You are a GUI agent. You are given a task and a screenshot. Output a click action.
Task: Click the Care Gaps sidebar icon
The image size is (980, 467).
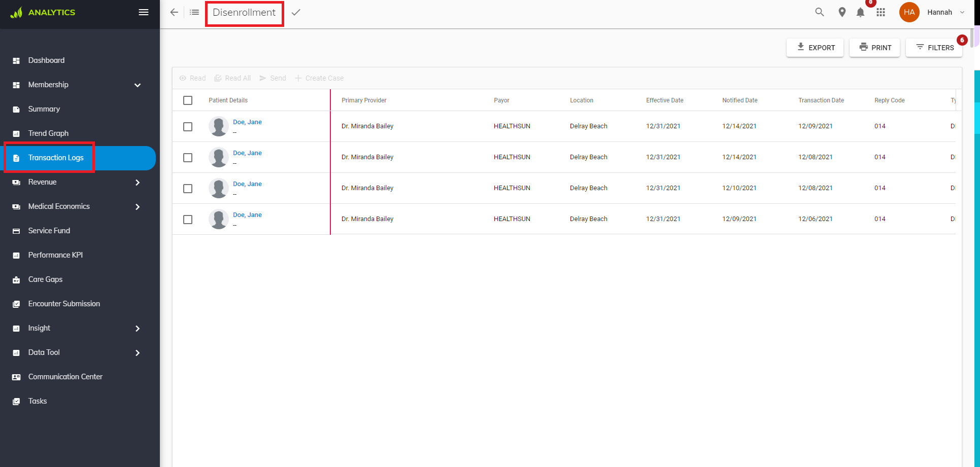click(x=16, y=279)
